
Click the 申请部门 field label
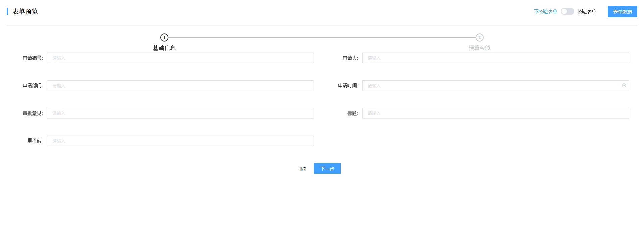[x=33, y=86]
